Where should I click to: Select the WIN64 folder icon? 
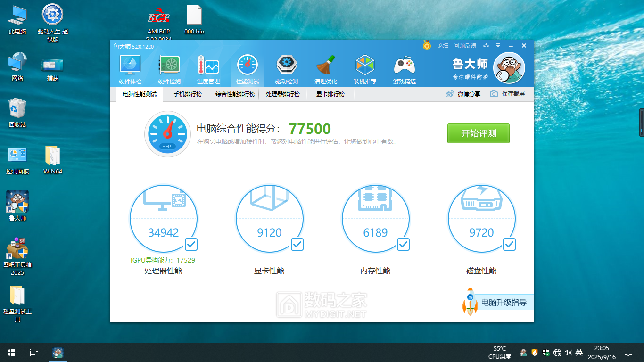pos(53,160)
